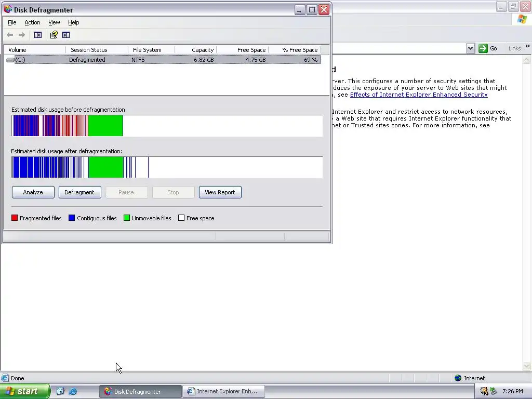Click the after-defragmentation disk usage bar
532x399 pixels.
tap(167, 167)
